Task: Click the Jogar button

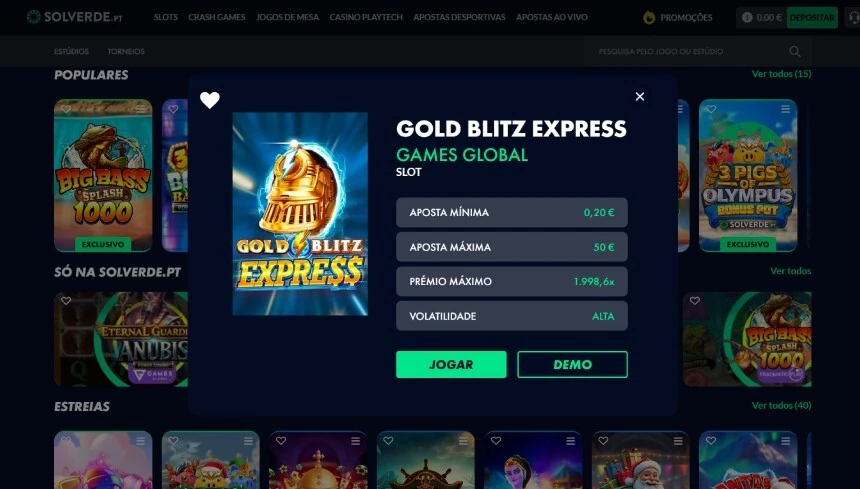Action: click(x=451, y=365)
